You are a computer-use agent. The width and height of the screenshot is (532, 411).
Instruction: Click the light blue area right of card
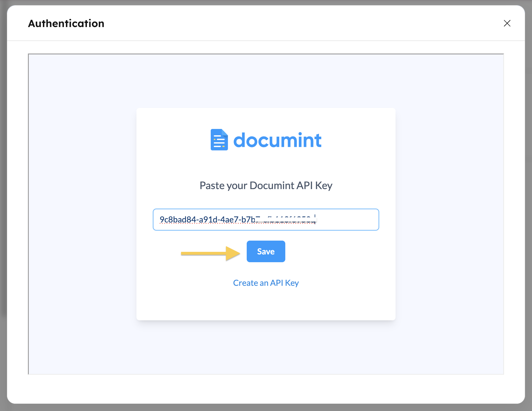click(449, 213)
